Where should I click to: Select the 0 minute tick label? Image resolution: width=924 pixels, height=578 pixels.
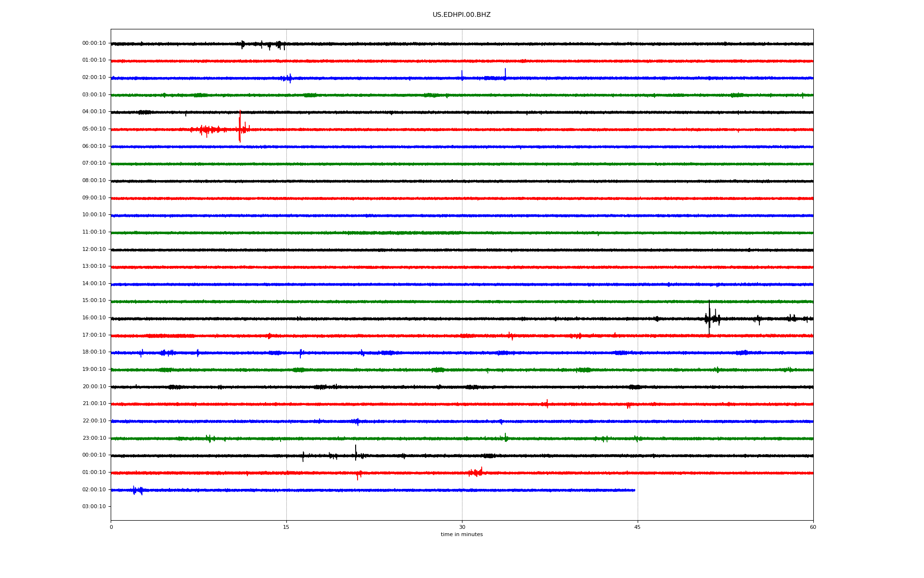pos(111,527)
